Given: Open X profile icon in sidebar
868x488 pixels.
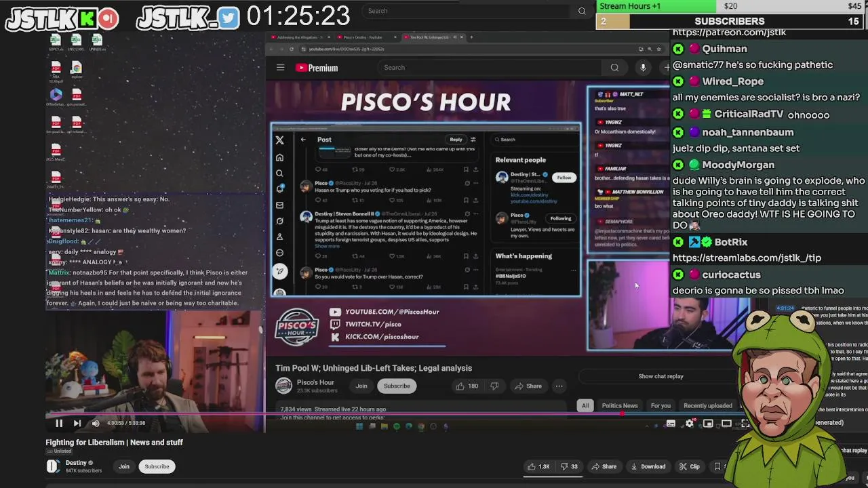Looking at the screenshot, I should pos(279,237).
